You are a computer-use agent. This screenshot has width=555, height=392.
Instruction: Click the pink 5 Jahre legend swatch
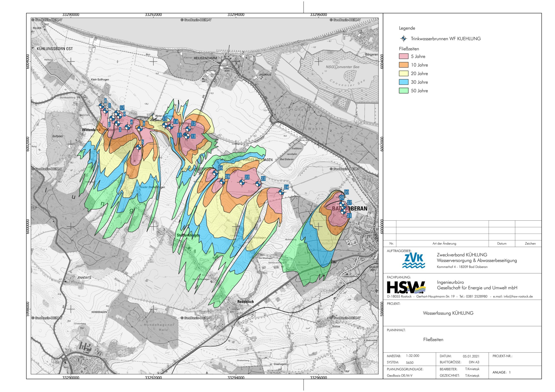click(403, 56)
